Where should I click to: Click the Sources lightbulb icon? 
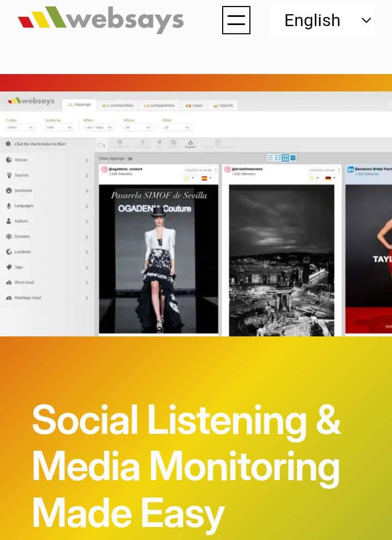click(x=9, y=175)
